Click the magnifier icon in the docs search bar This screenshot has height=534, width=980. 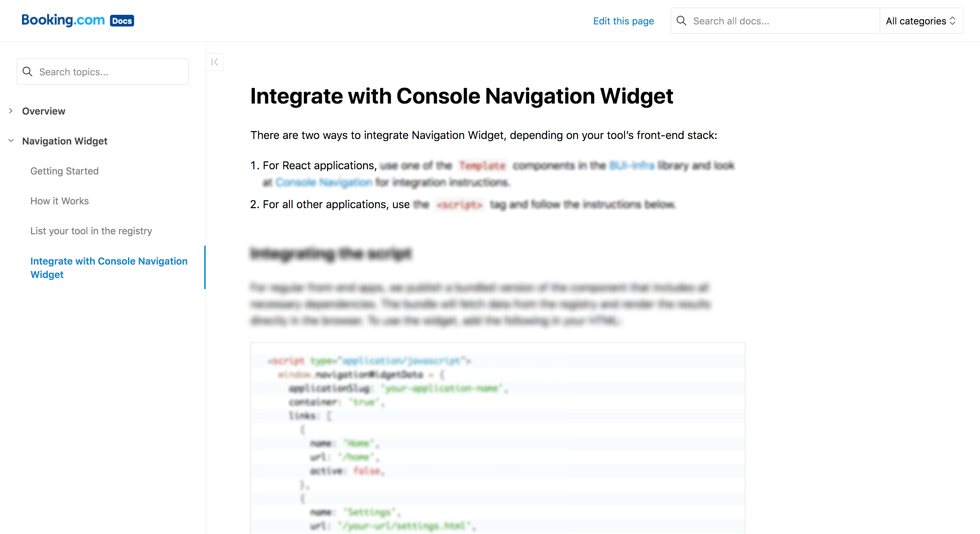pyautogui.click(x=682, y=21)
